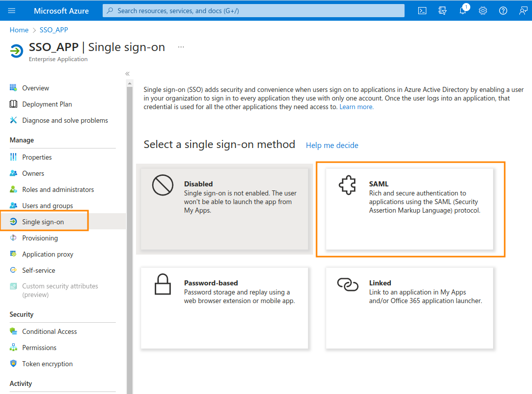
Task: Open the notifications bell
Action: point(463,11)
